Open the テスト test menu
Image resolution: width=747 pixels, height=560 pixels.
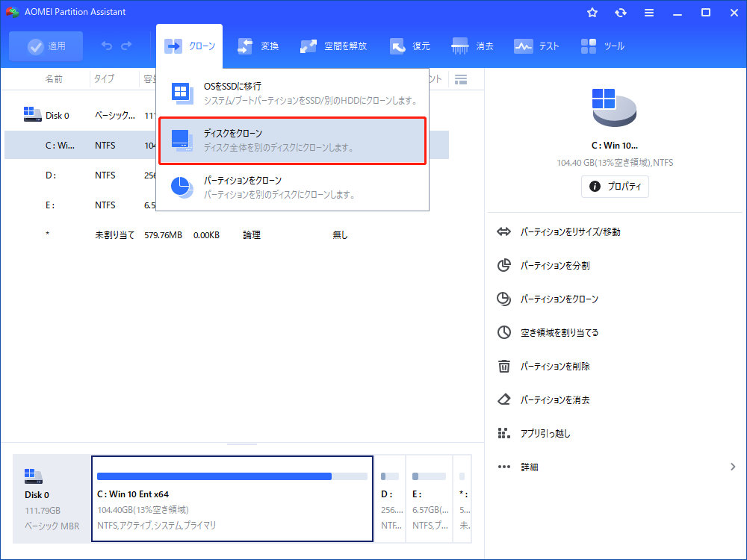point(536,46)
